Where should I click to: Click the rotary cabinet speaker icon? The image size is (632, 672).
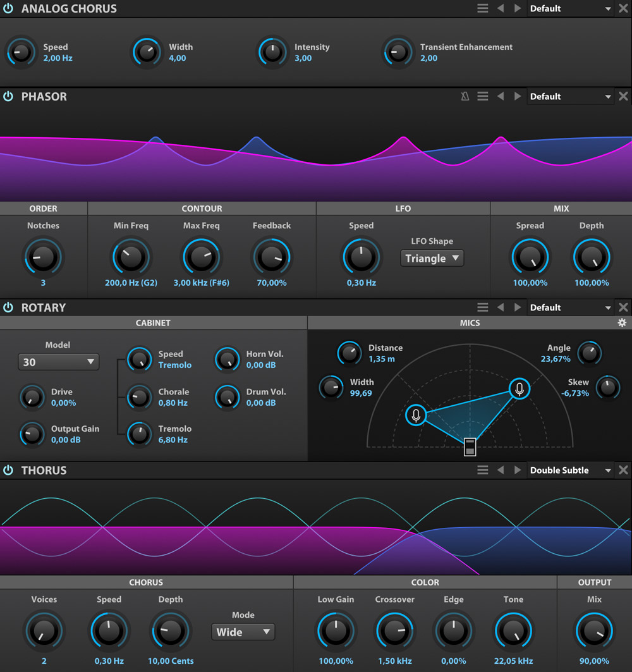coord(470,447)
